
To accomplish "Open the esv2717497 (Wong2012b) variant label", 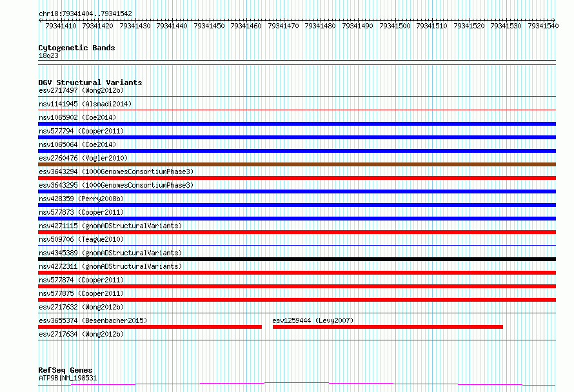I will [x=81, y=90].
